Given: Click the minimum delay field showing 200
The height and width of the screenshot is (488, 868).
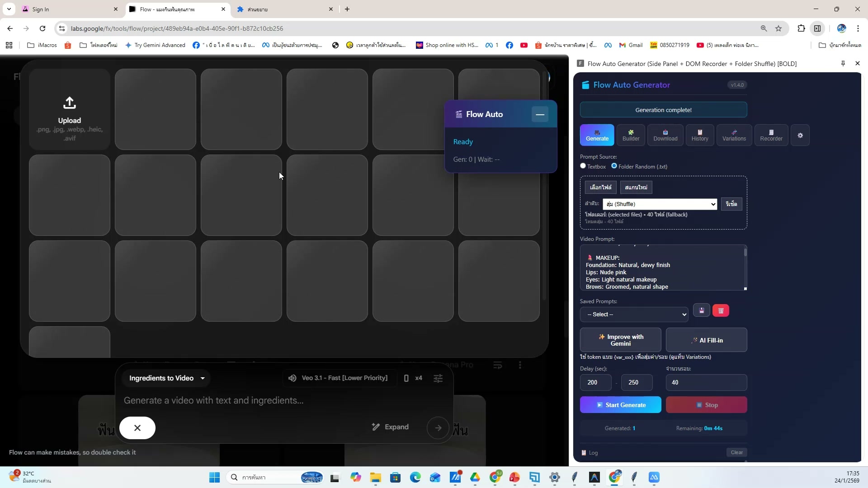Looking at the screenshot, I should point(595,383).
